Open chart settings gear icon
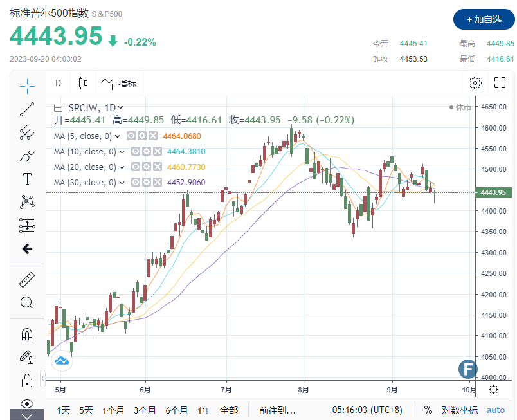This screenshot has height=420, width=517. pyautogui.click(x=475, y=83)
